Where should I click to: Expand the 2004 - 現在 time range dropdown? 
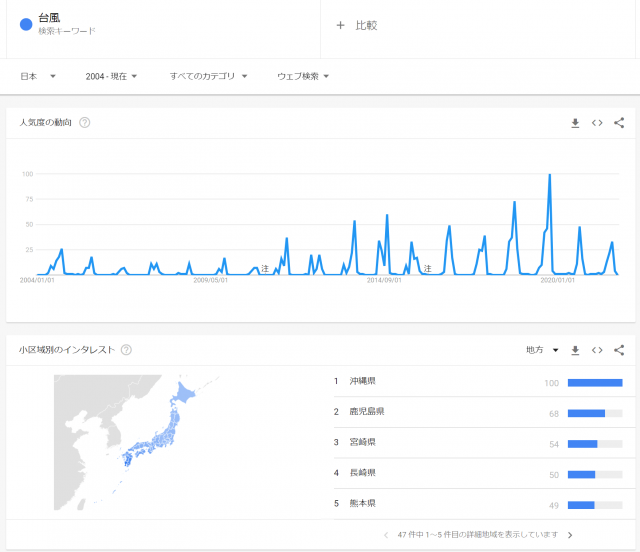(111, 76)
